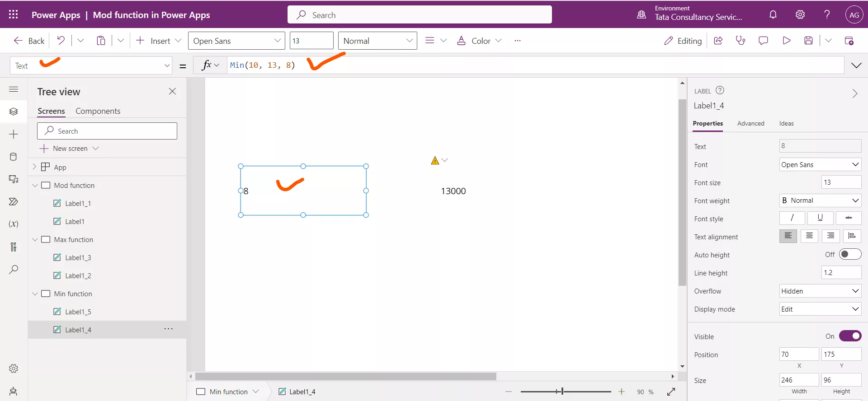Open the AG account avatar
The width and height of the screenshot is (868, 401).
click(854, 14)
